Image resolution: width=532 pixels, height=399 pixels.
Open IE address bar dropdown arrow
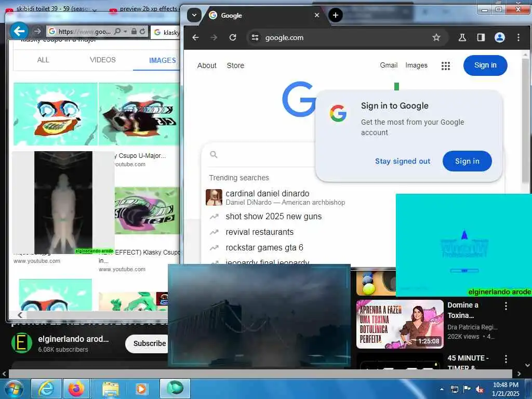coord(125,31)
